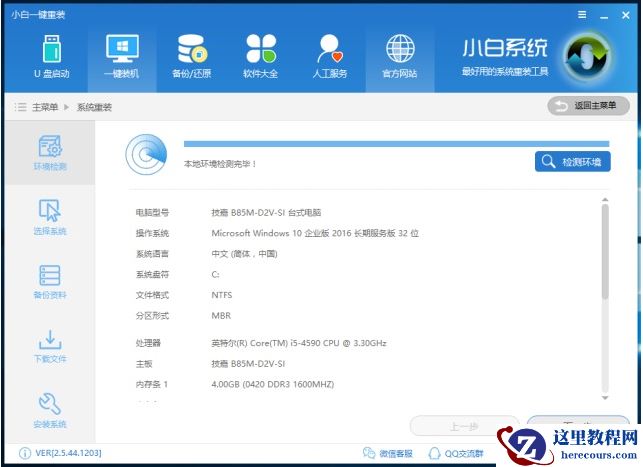Click the 本地环境检测完毕 status text
The image size is (643, 467).
220,164
